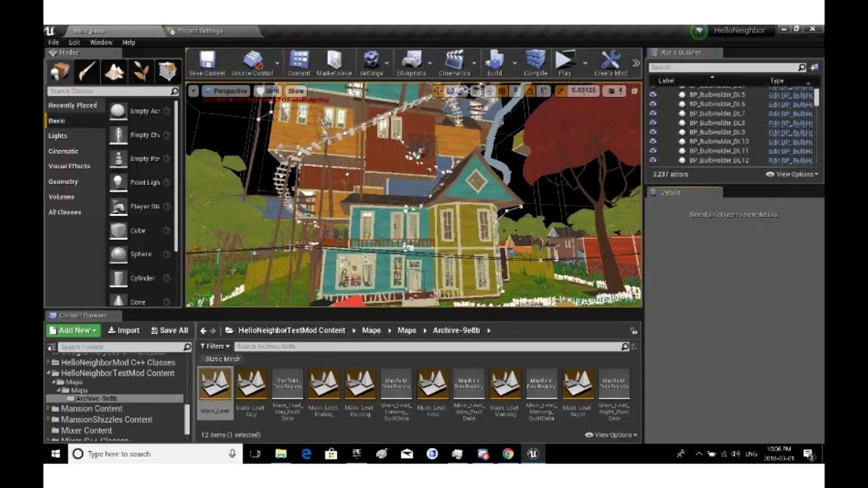Screen dimensions: 868x488
Task: Open viewport options dropdown arrow
Action: pyautogui.click(x=193, y=91)
